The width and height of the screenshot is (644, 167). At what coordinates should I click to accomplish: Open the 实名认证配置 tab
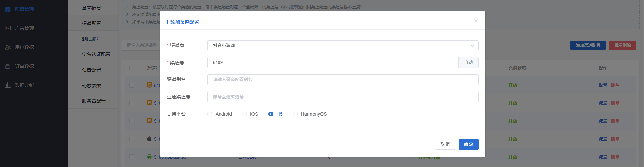click(x=93, y=54)
